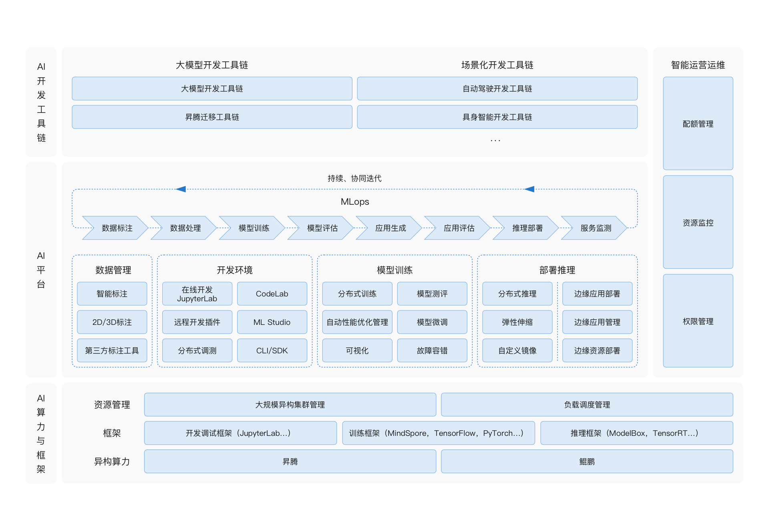Click the 自动驾驶开发工具链 box
Viewport: 769px width, 532px height.
pos(497,89)
